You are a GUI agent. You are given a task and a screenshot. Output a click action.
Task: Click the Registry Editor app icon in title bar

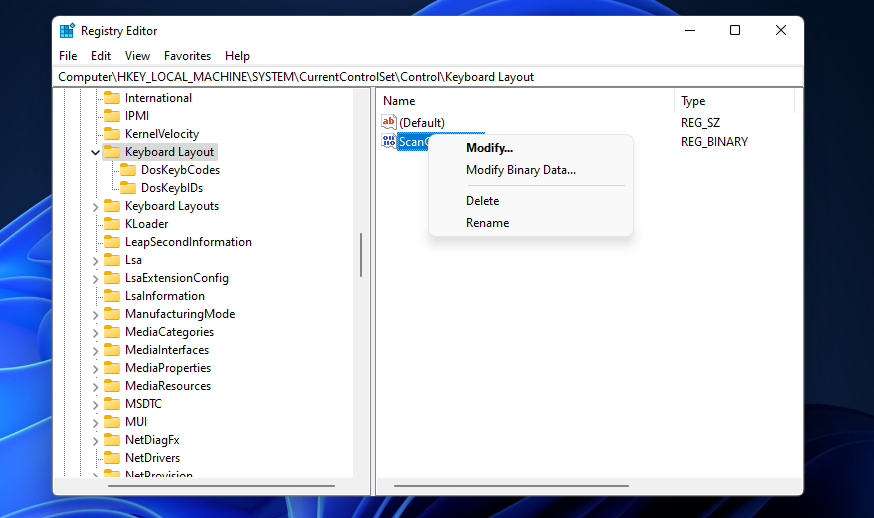[67, 31]
